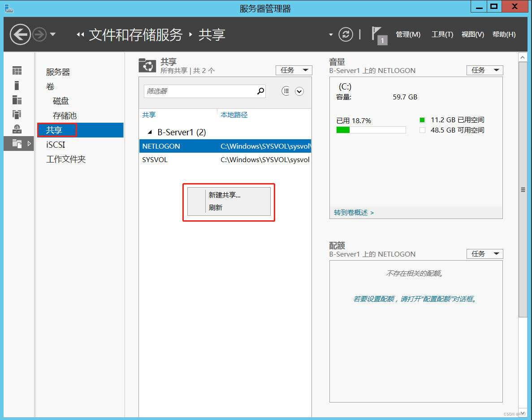Click the SYSVOL path C:\Windows\SYSVOL\sysvol
The width and height of the screenshot is (532, 420).
coord(265,160)
